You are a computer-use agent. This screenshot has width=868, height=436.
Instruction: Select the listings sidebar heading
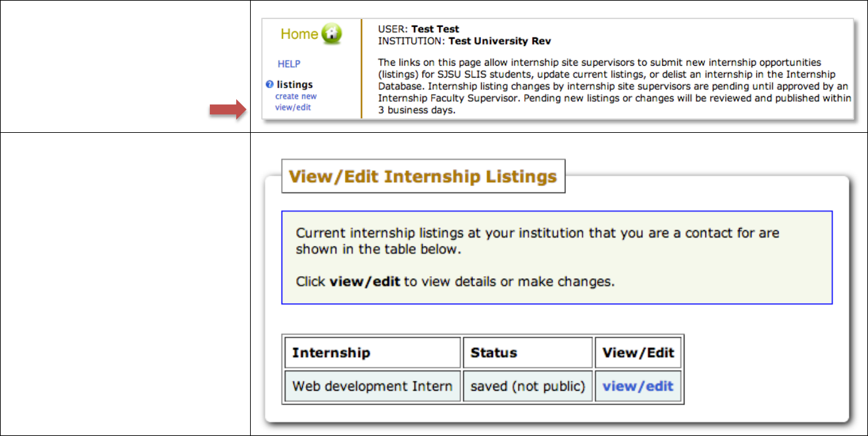tap(295, 84)
